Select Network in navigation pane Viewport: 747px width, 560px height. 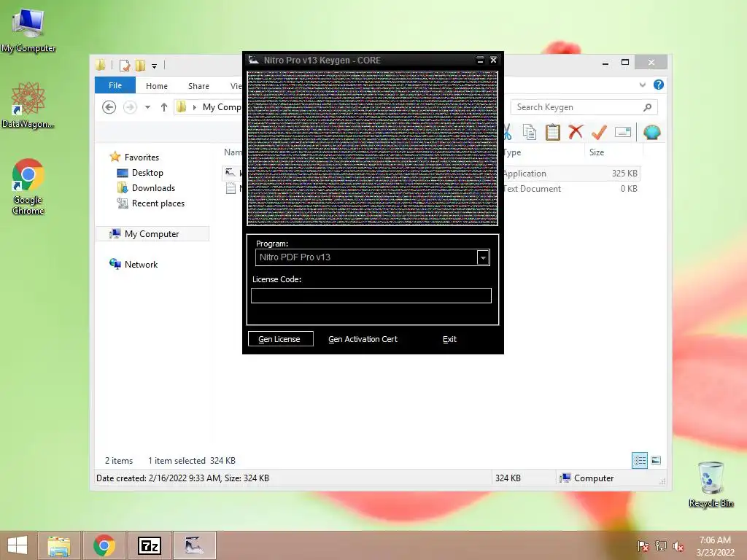pyautogui.click(x=141, y=265)
